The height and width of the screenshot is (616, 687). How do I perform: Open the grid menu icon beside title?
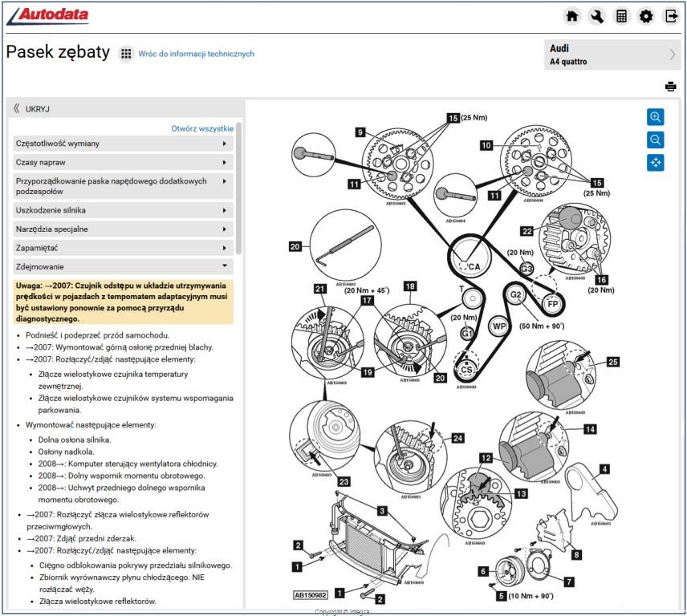click(126, 54)
